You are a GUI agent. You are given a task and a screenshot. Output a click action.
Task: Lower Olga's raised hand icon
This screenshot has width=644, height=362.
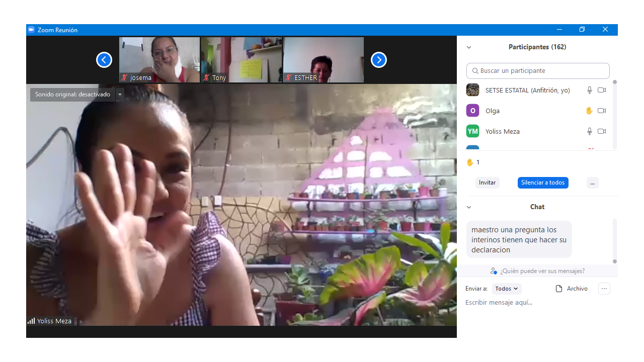coord(589,111)
